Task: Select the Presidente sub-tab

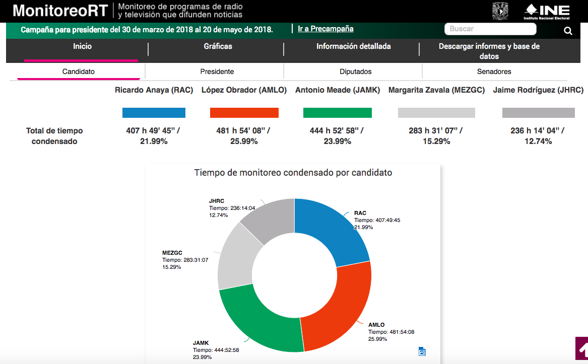Action: [x=217, y=71]
